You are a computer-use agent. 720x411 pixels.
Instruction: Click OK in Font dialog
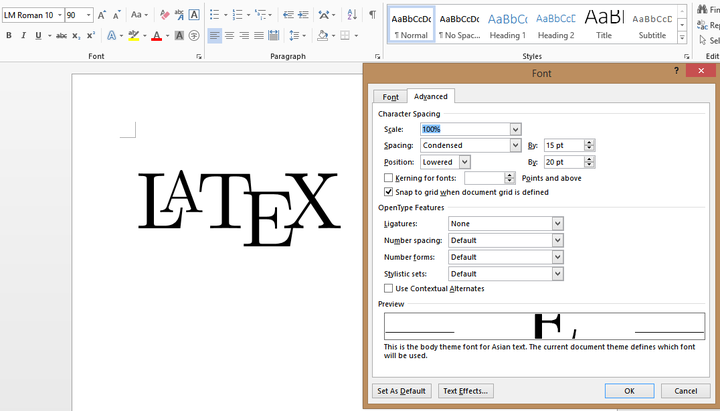click(630, 391)
